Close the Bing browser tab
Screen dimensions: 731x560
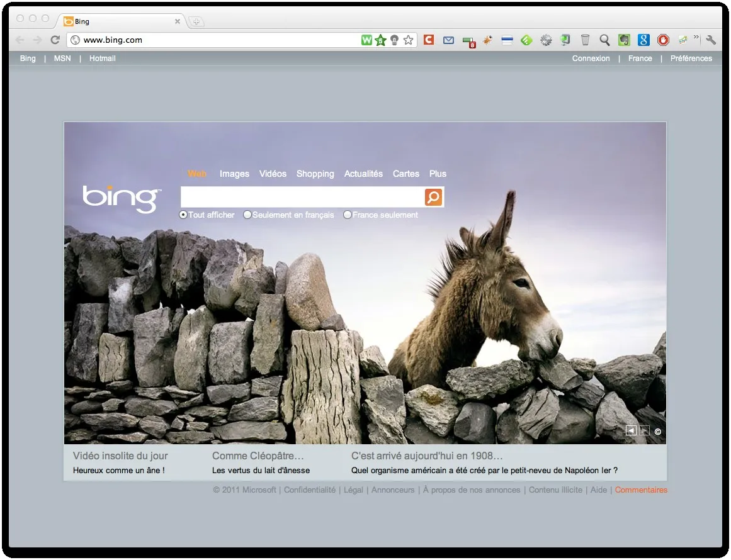[x=177, y=21]
